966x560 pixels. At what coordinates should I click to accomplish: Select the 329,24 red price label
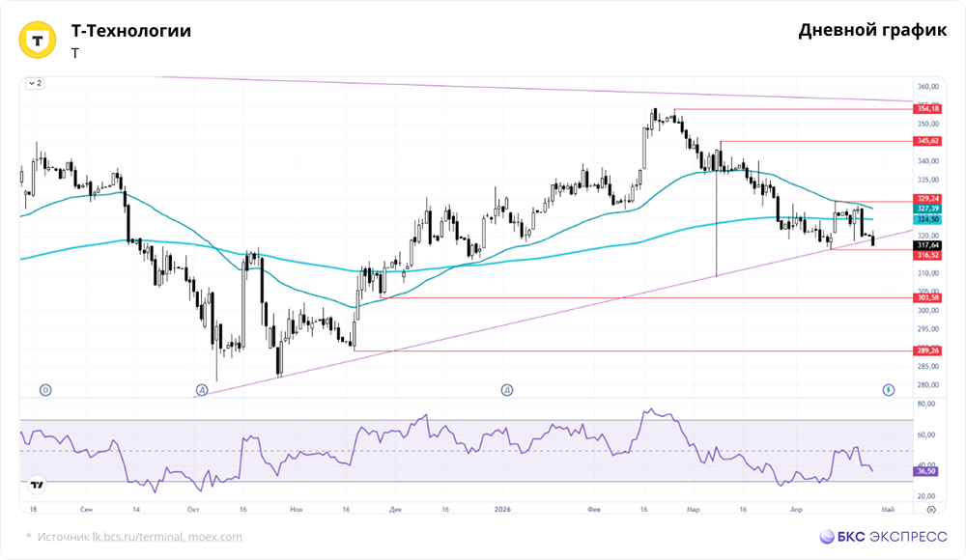927,198
